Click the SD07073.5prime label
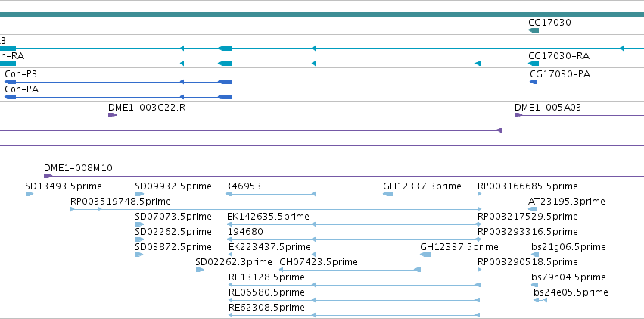644x319 pixels. [173, 217]
